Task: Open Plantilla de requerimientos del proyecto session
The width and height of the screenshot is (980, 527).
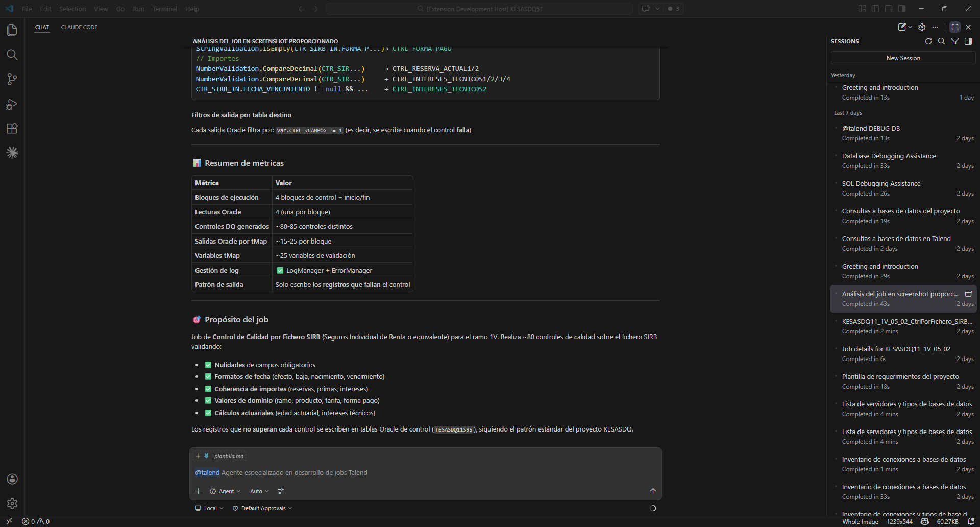Action: 903,381
